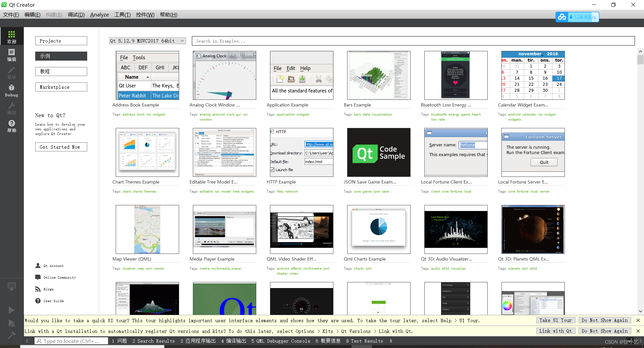Open the Analog Clock Window example
Image resolution: width=644 pixels, height=348 pixels.
pos(224,75)
